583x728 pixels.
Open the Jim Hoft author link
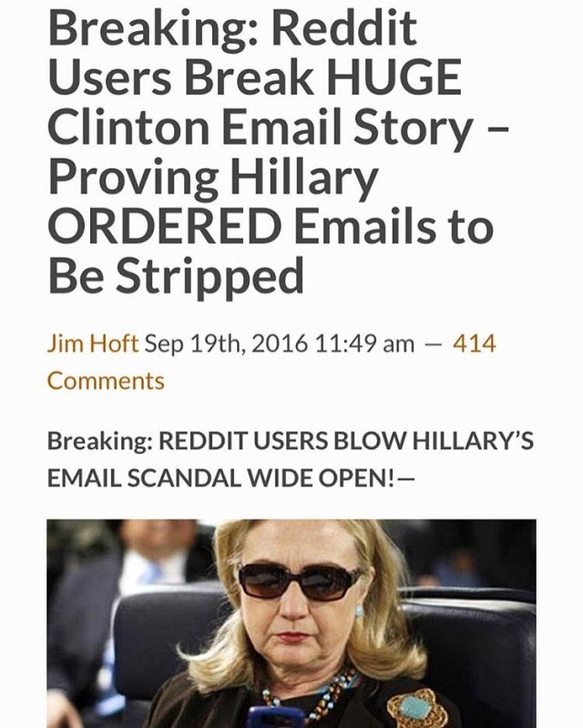click(93, 344)
